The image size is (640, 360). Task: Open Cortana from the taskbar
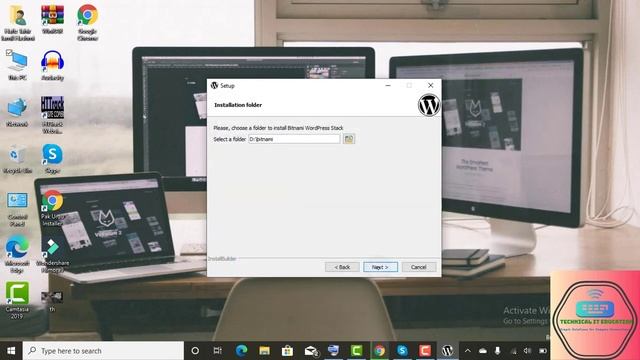coord(195,351)
